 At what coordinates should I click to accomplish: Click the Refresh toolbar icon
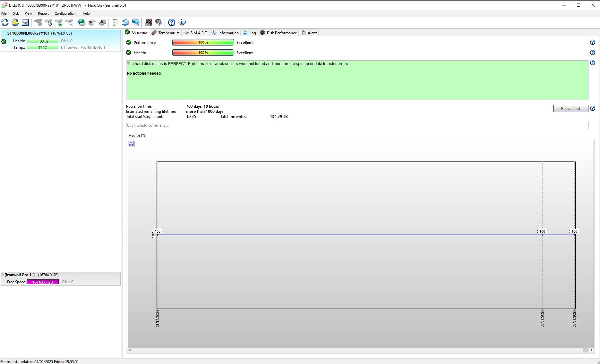click(x=5, y=22)
